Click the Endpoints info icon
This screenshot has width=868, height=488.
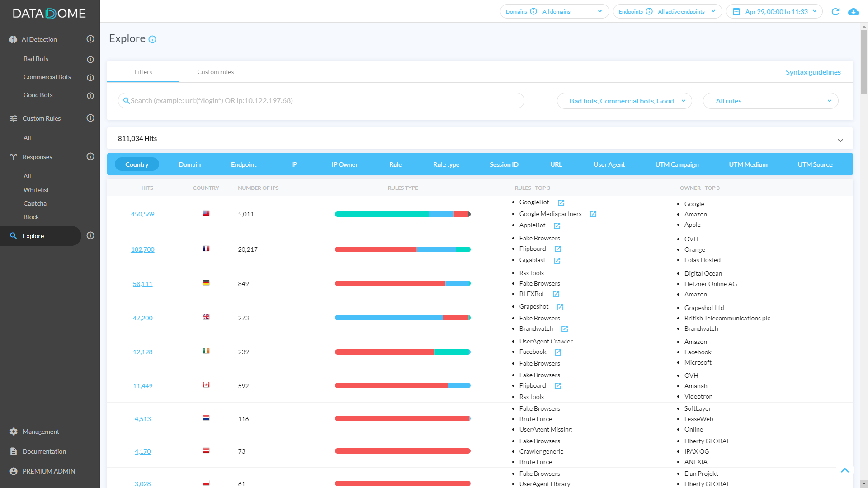(649, 11)
